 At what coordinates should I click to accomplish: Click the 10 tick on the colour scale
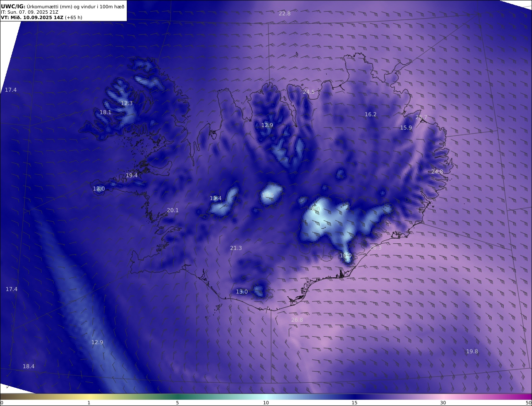(x=266, y=403)
